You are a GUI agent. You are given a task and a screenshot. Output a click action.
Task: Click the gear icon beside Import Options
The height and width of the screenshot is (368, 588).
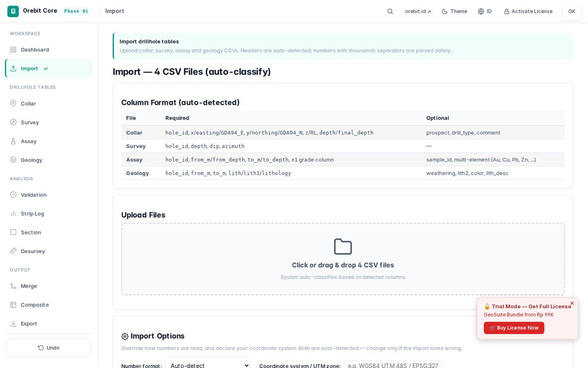[125, 337]
